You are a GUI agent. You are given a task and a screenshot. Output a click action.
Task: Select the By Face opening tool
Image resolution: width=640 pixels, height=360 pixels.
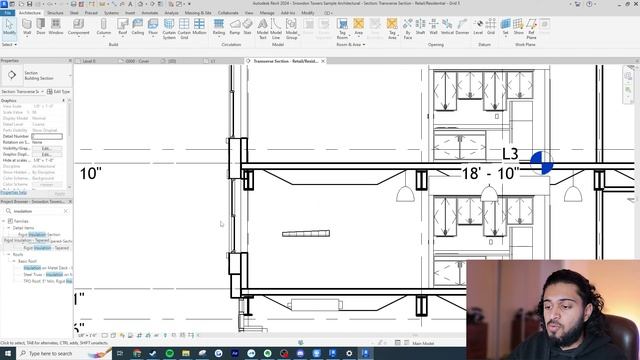point(407,29)
